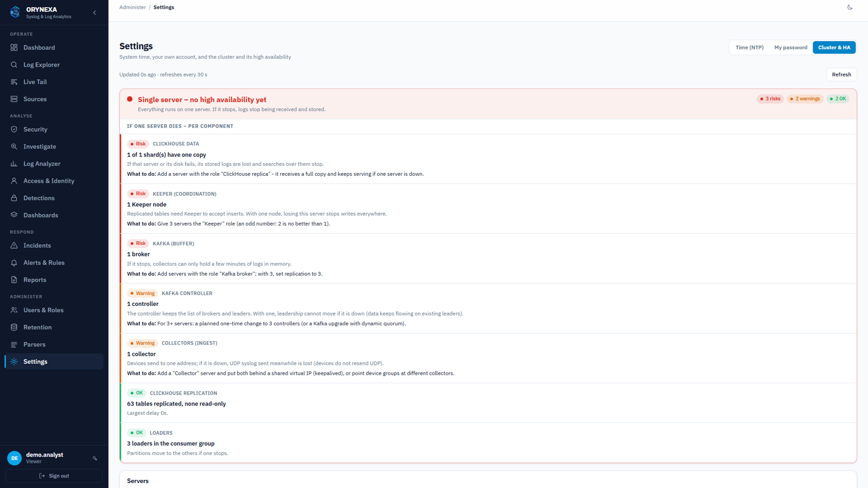Click the Detections lock icon
Viewport: 868px width, 488px height.
tap(14, 198)
